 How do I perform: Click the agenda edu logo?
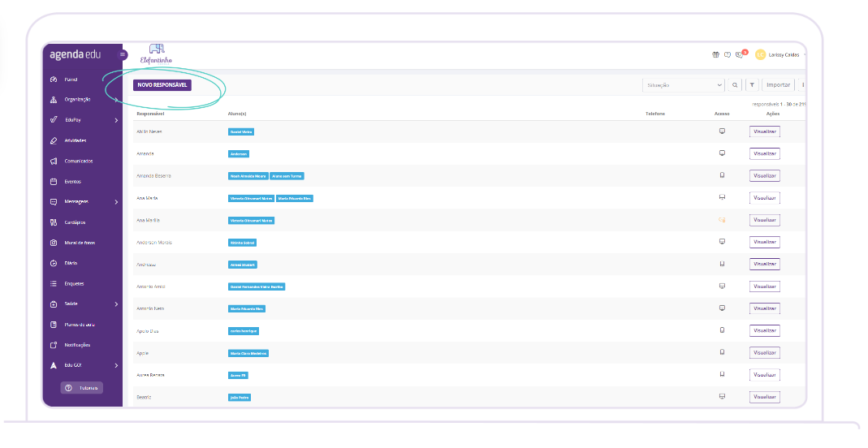76,54
